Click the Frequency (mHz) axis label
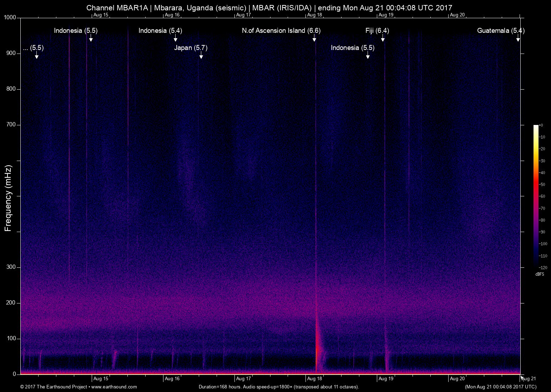This screenshot has height=392, width=551. [8, 198]
